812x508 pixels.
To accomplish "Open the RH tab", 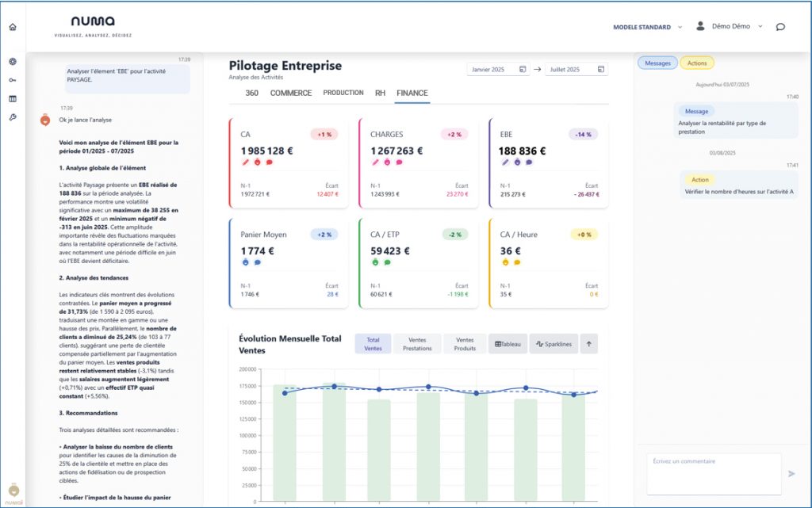I will [380, 93].
